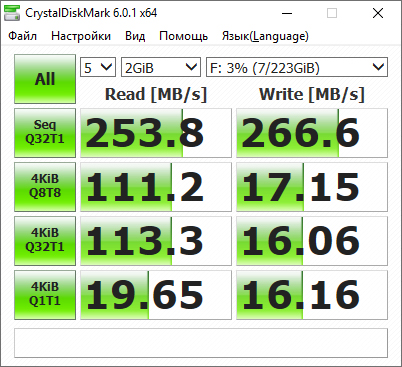
Task: Start the Seq Q32T1 test
Action: point(45,133)
